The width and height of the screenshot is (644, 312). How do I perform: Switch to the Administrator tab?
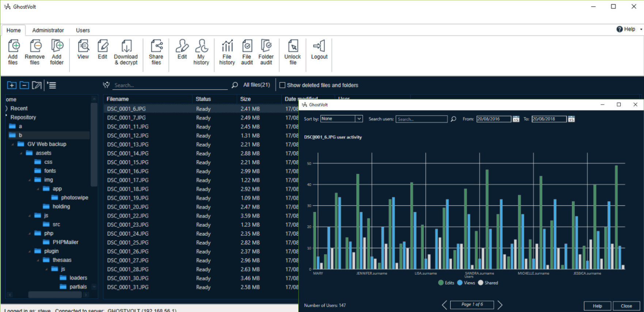(48, 30)
